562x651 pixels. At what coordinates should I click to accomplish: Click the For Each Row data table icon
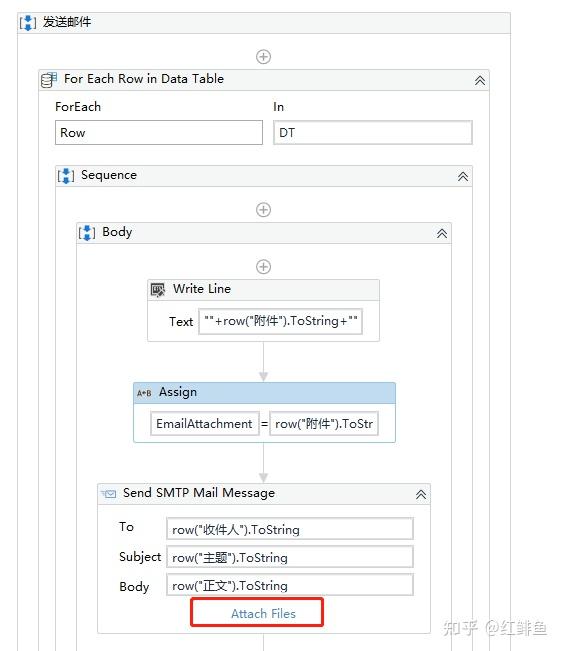[49, 79]
